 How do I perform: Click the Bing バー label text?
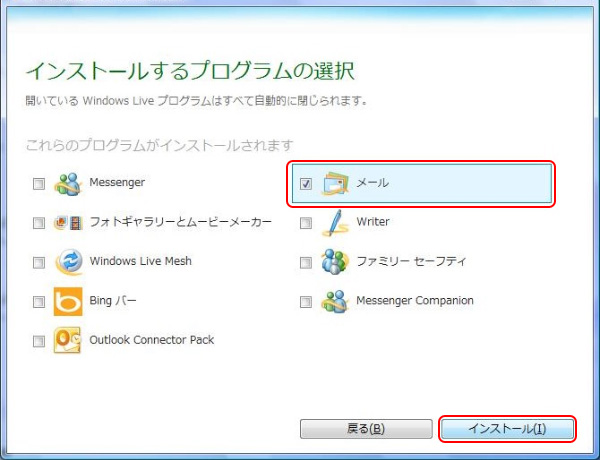[x=113, y=300]
